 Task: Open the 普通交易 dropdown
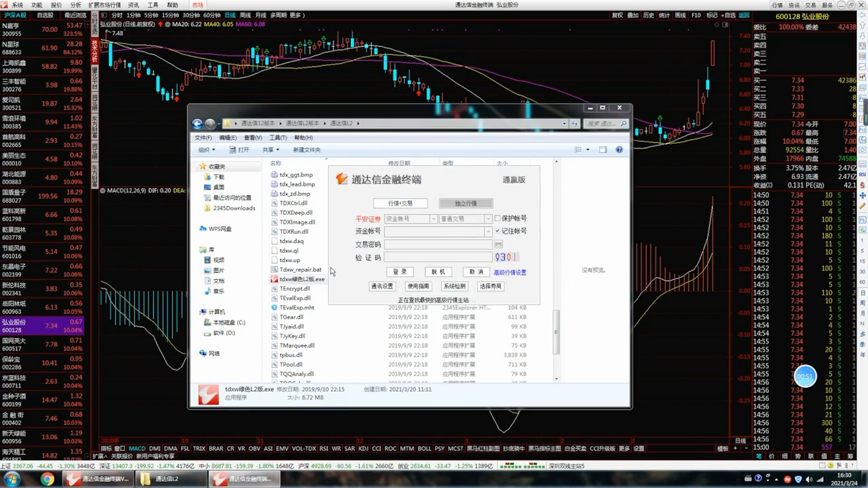click(x=488, y=219)
